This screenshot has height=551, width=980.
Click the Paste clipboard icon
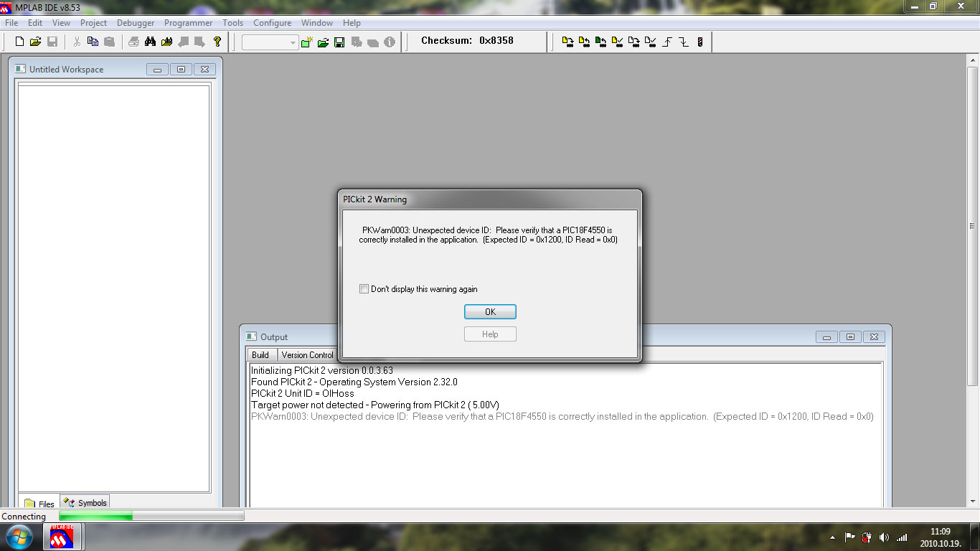click(109, 42)
